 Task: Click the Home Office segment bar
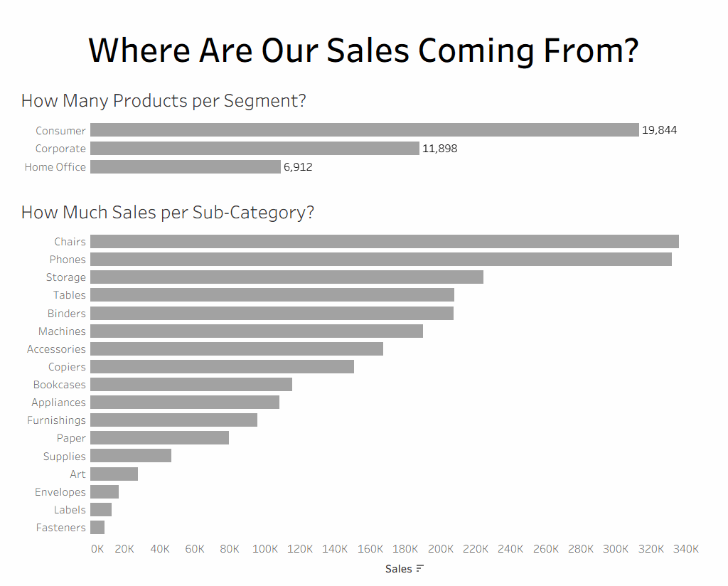185,167
